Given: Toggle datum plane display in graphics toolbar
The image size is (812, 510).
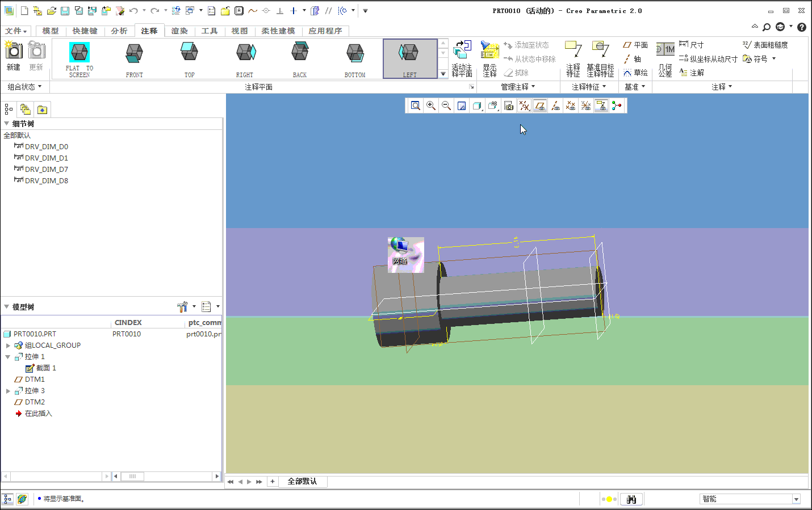Looking at the screenshot, I should [540, 106].
